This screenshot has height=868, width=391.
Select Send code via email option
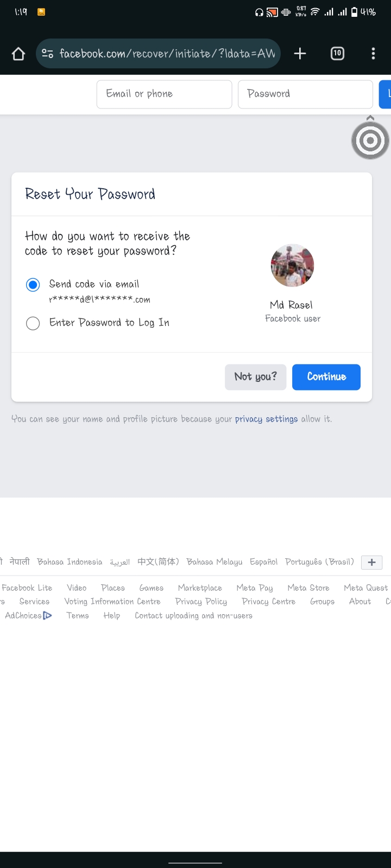(x=33, y=285)
